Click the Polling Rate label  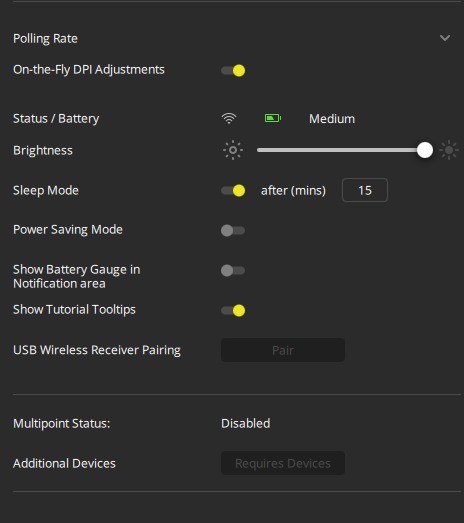[x=45, y=39]
